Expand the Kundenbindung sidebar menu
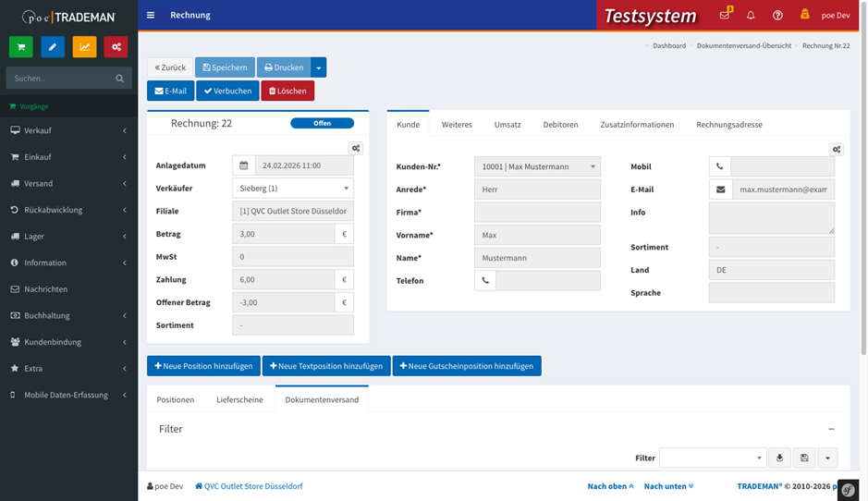The width and height of the screenshot is (868, 501). coord(68,342)
